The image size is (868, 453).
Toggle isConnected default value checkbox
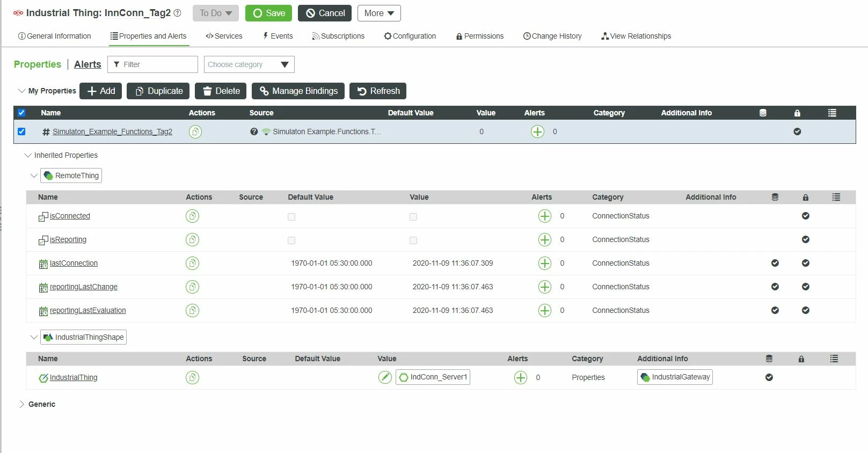pyautogui.click(x=291, y=217)
